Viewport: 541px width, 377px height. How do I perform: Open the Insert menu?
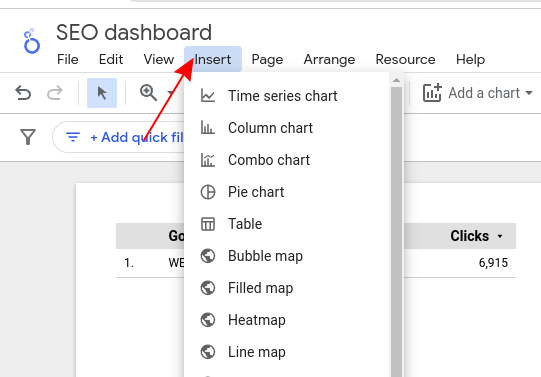[x=213, y=59]
